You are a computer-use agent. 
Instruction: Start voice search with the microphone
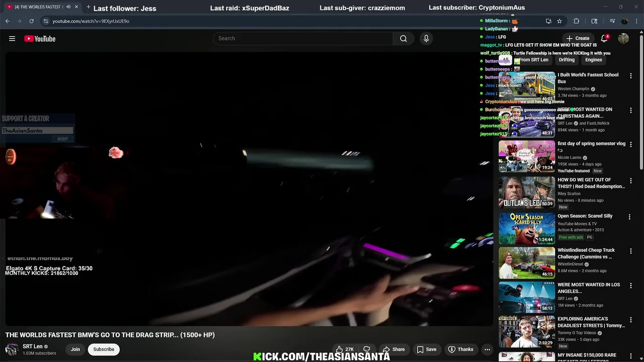(x=426, y=39)
